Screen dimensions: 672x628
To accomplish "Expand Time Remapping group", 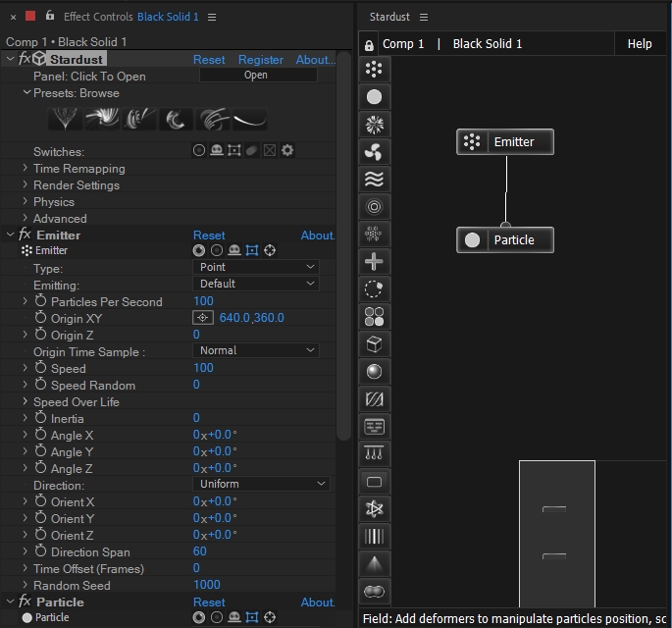I will pos(25,168).
